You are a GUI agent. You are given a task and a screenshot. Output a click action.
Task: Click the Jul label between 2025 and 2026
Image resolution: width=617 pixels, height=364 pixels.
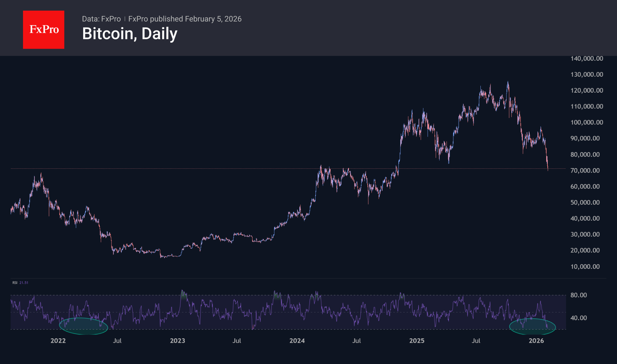tap(476, 341)
